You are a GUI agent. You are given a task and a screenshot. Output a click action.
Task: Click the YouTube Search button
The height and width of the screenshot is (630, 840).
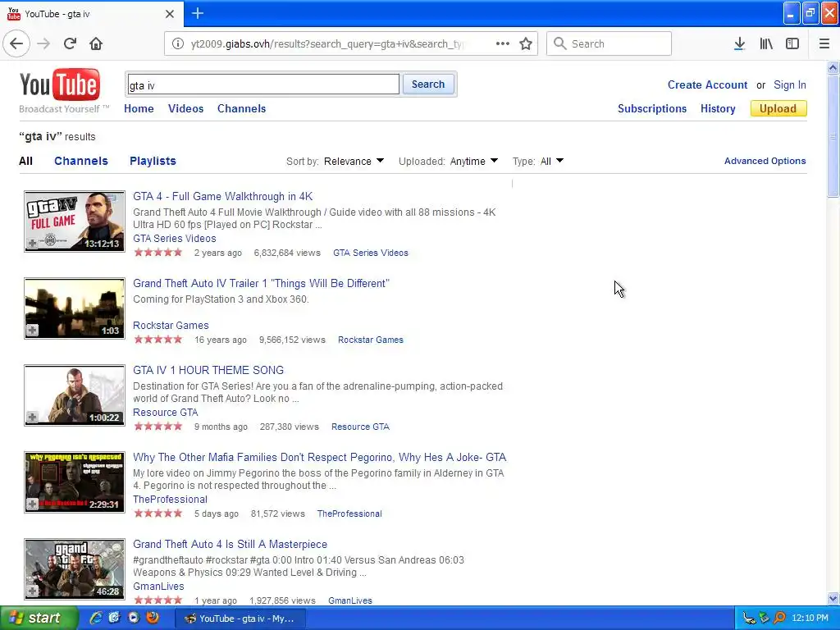428,84
